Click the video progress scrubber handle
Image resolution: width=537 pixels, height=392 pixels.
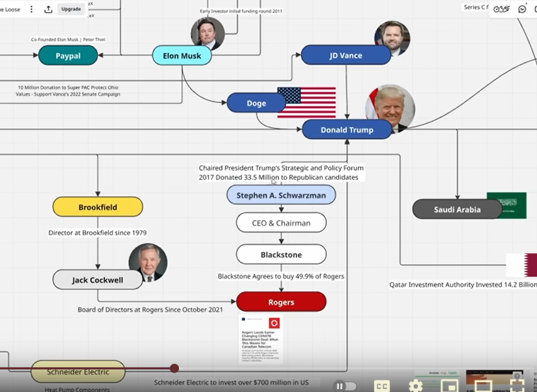(174, 368)
